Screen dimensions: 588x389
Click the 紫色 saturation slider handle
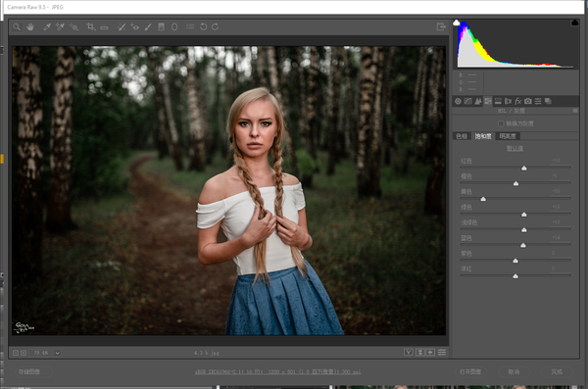[515, 261]
